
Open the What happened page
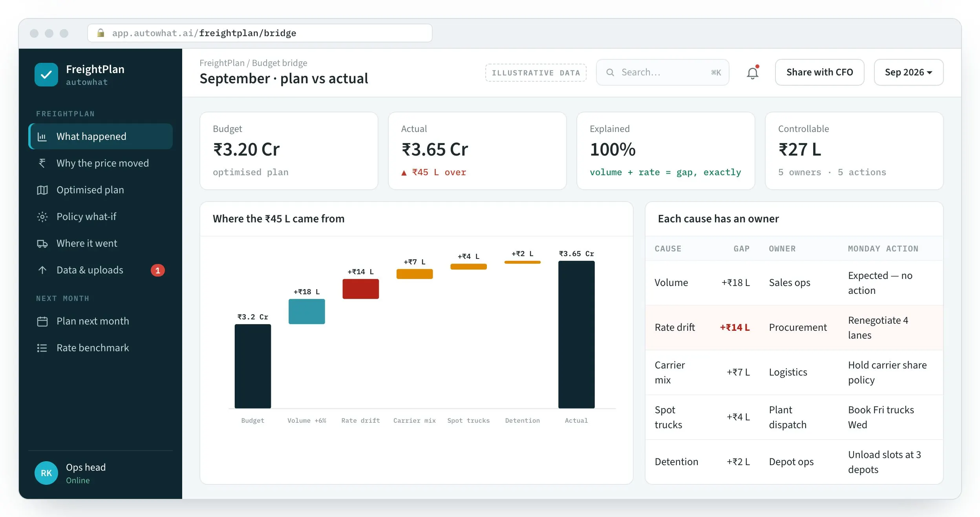(101, 136)
